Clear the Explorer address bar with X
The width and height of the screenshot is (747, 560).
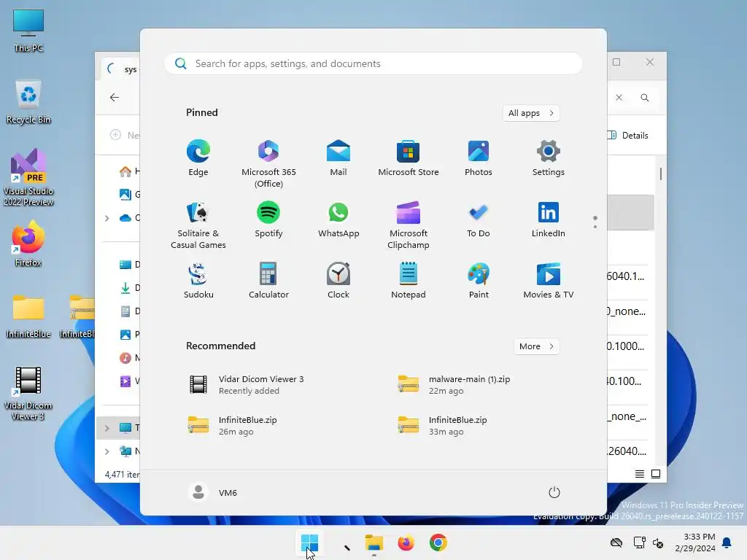[619, 98]
